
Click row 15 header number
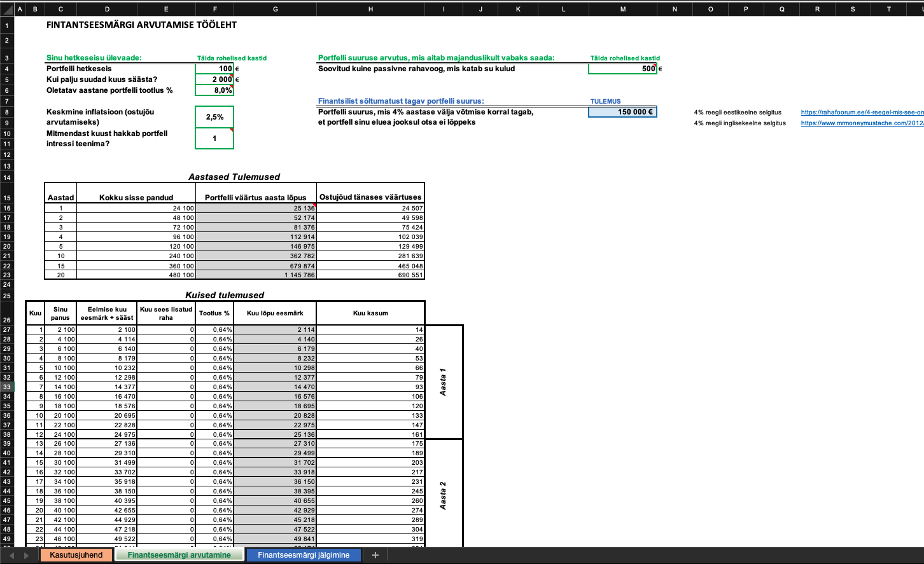(x=6, y=198)
